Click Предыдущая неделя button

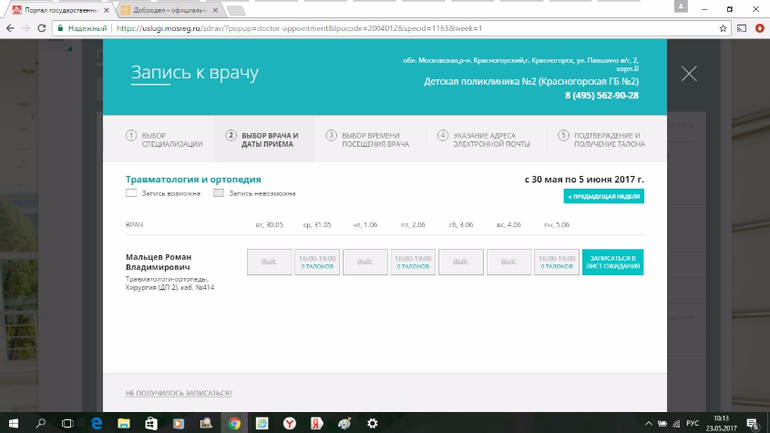tap(603, 197)
